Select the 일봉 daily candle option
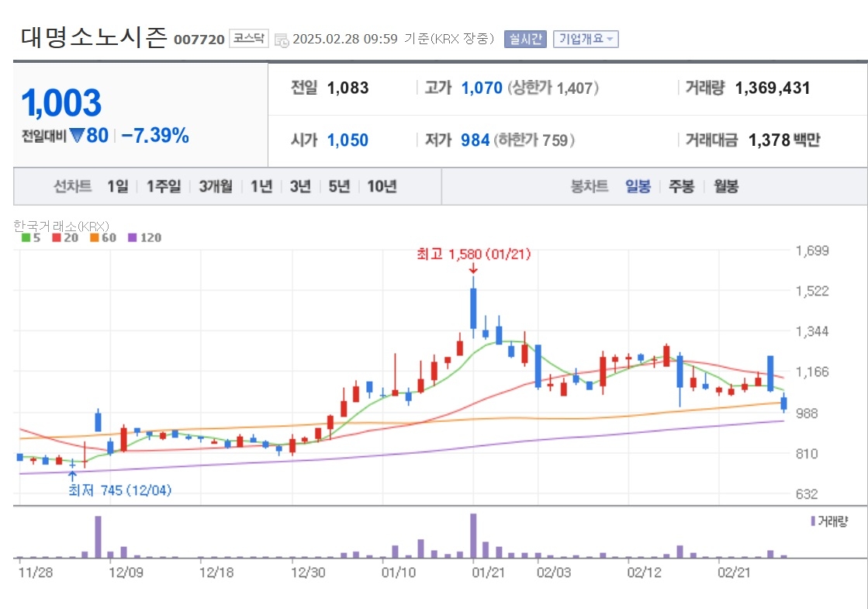The height and width of the screenshot is (609, 868). point(638,186)
